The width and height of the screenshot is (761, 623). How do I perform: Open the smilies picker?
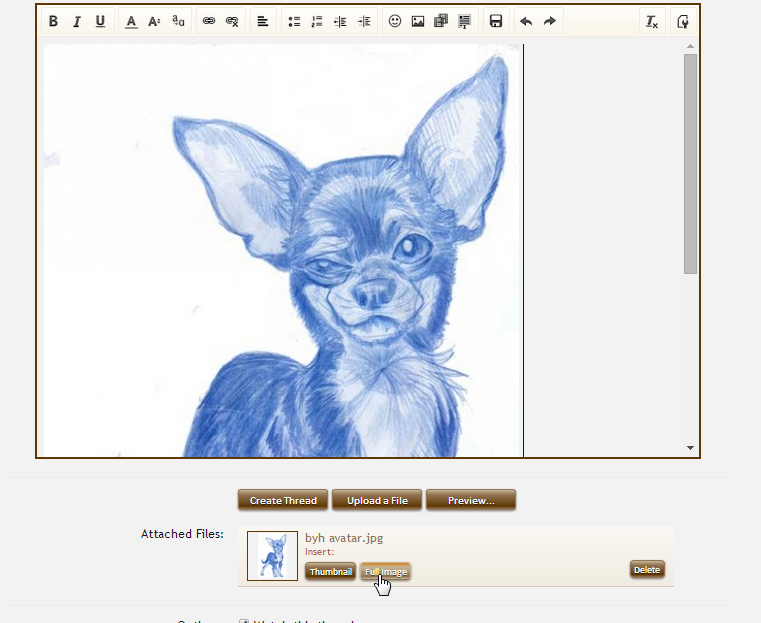[x=395, y=21]
